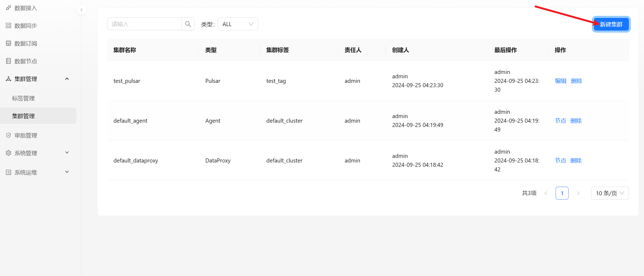The image size is (644, 276).
Task: Select the 集群管理 submenu item
Action: pyautogui.click(x=23, y=116)
